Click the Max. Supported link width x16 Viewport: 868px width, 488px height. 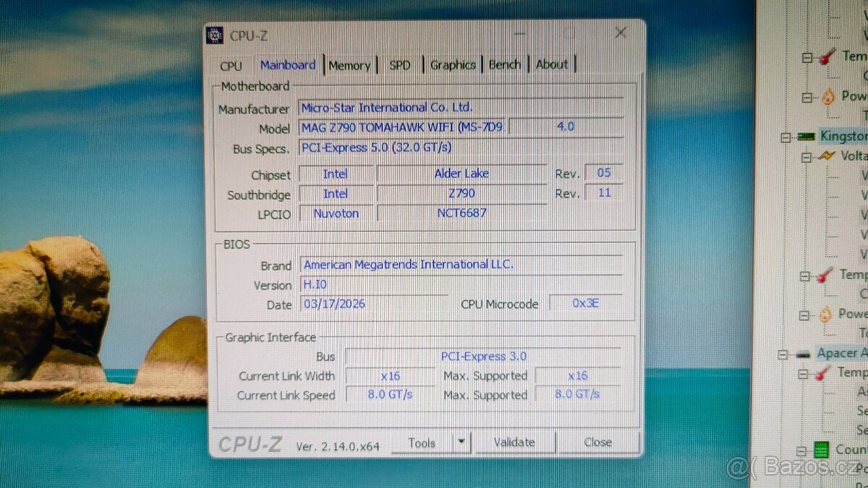[578, 375]
